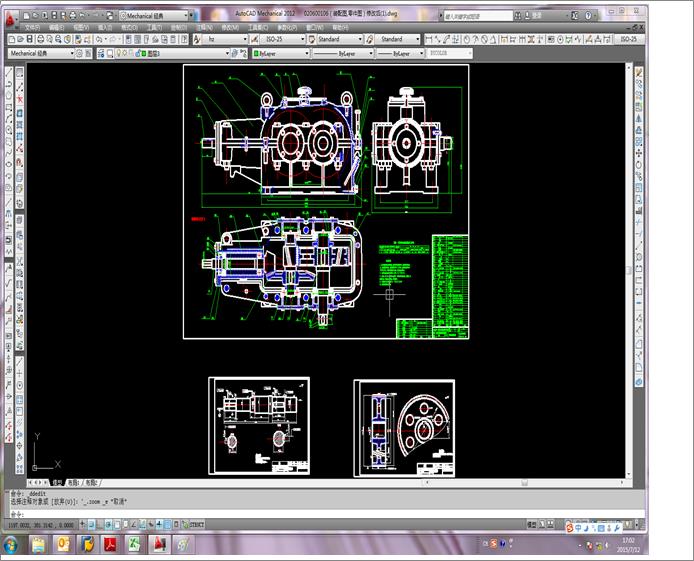Click the Windows Start button
Image resolution: width=694 pixels, height=561 pixels.
[11, 545]
